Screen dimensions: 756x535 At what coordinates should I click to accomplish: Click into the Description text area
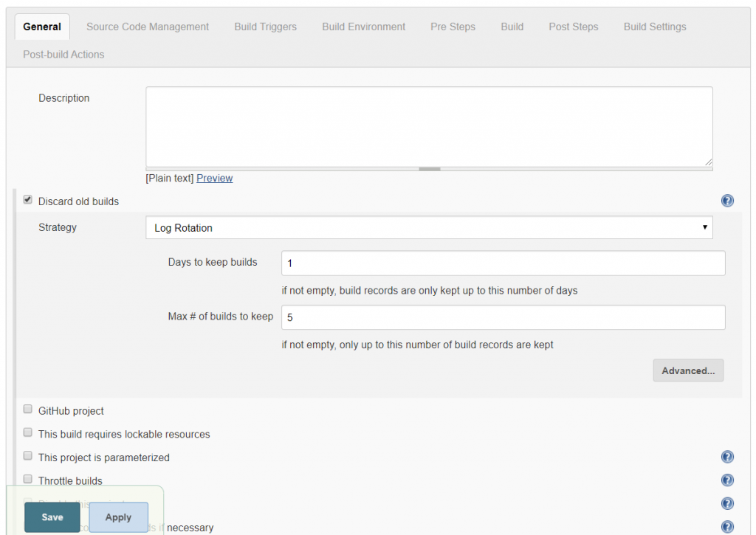coord(429,127)
